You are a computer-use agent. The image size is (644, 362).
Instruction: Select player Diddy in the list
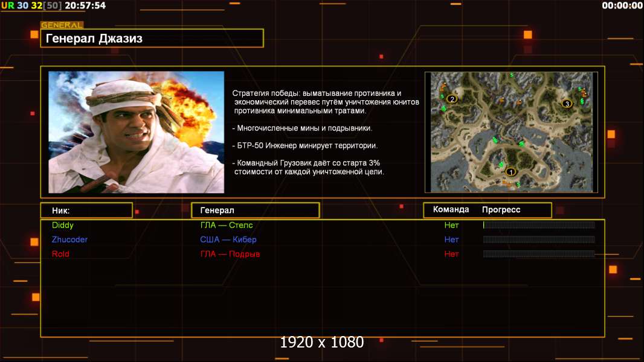(62, 225)
